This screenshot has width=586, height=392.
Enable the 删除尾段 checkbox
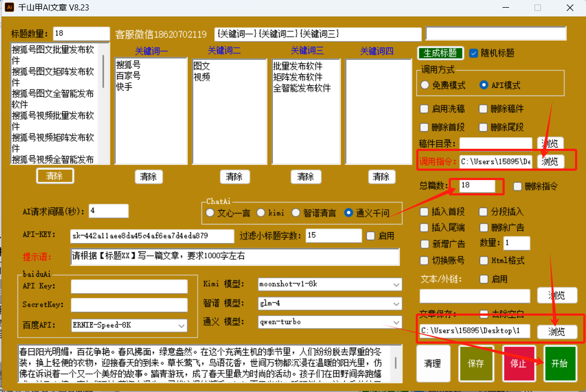483,127
